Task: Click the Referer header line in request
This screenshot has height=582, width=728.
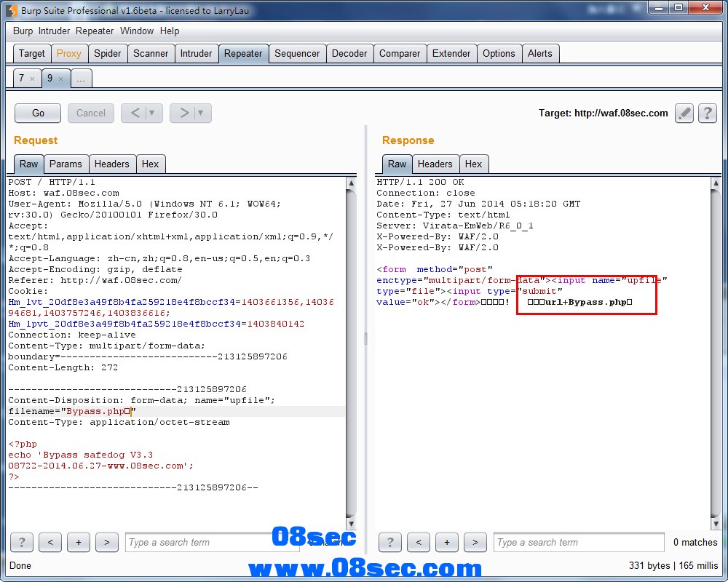Action: (x=95, y=280)
